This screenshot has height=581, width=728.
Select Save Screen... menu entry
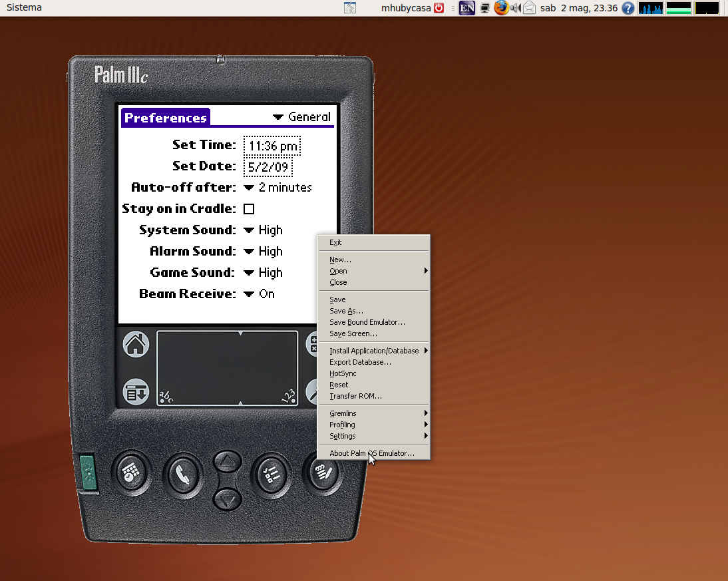374,333
